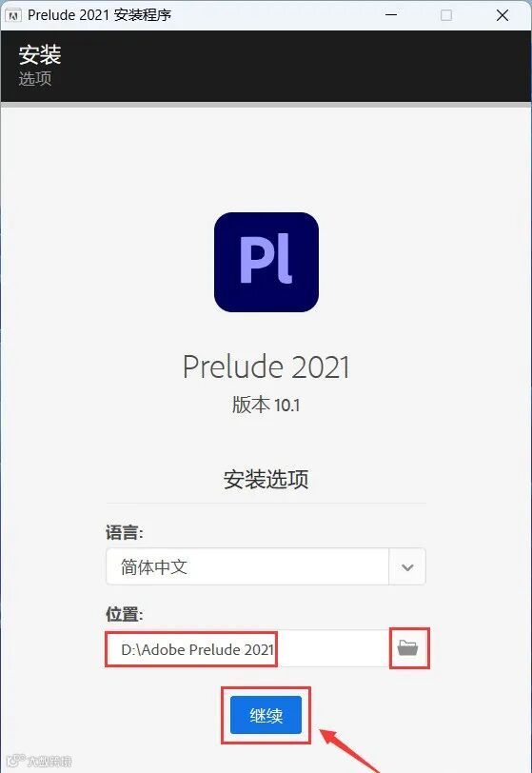This screenshot has height=773, width=532.
Task: Expand the language dropdown chevron arrow
Action: [407, 567]
